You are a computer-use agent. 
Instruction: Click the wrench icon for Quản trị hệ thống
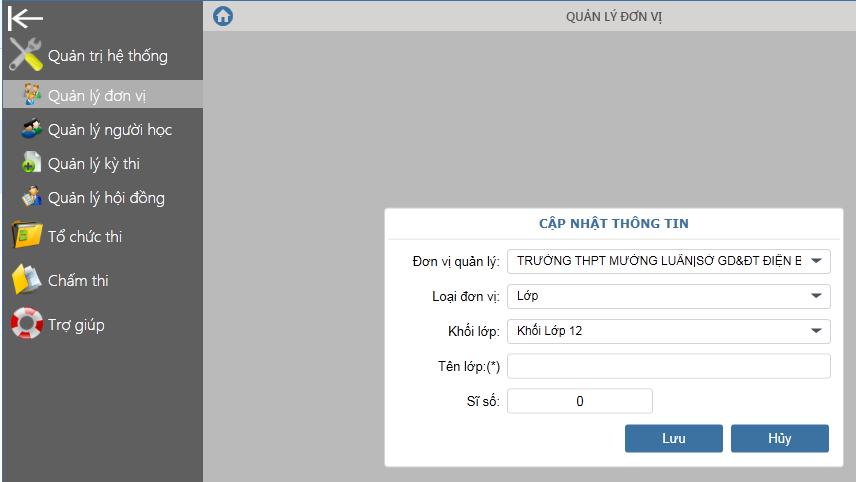click(26, 55)
